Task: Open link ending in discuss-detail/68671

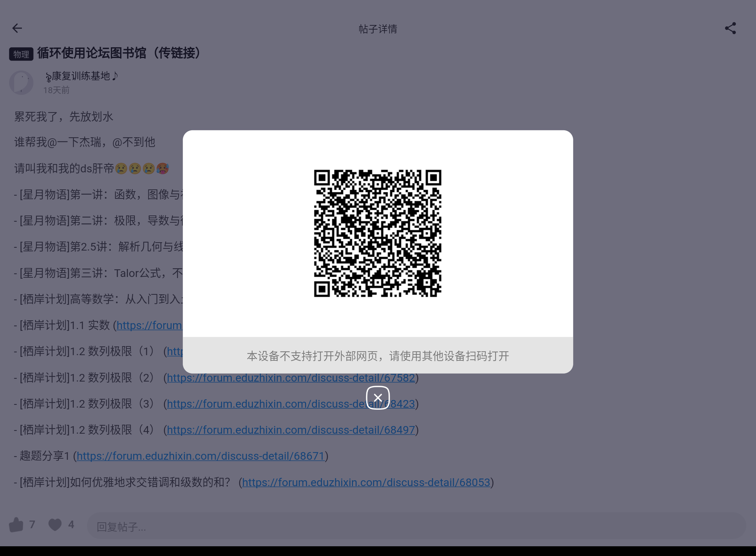Action: [200, 456]
